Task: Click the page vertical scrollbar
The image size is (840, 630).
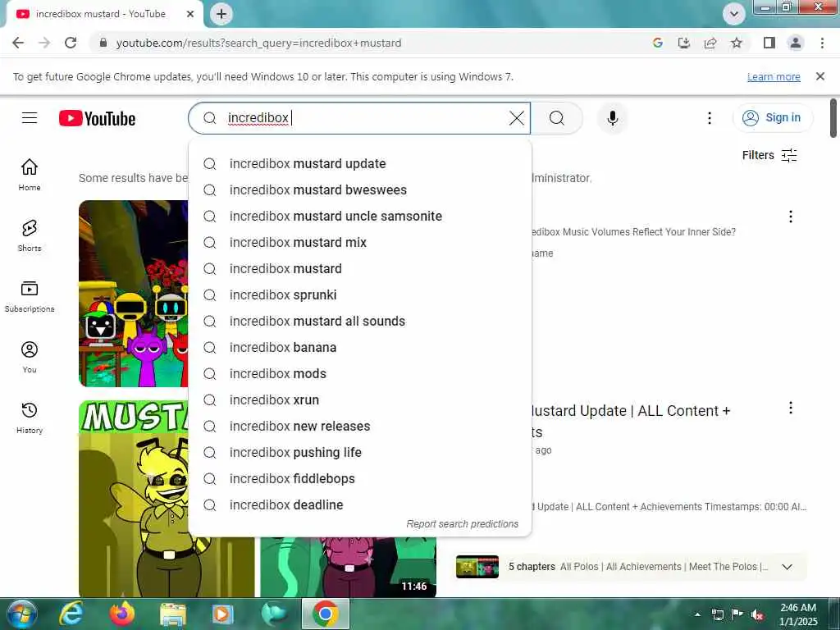Action: (x=833, y=118)
